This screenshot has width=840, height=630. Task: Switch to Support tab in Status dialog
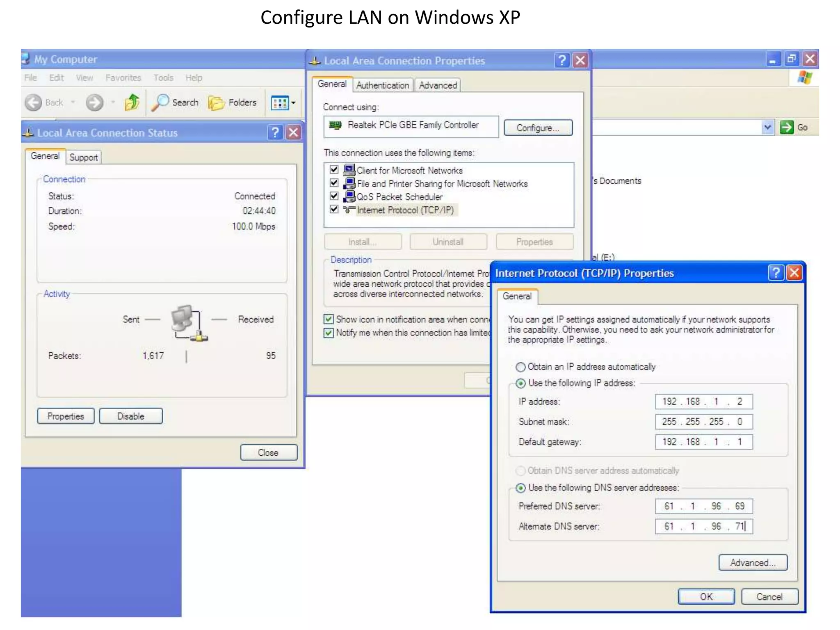[x=84, y=157]
